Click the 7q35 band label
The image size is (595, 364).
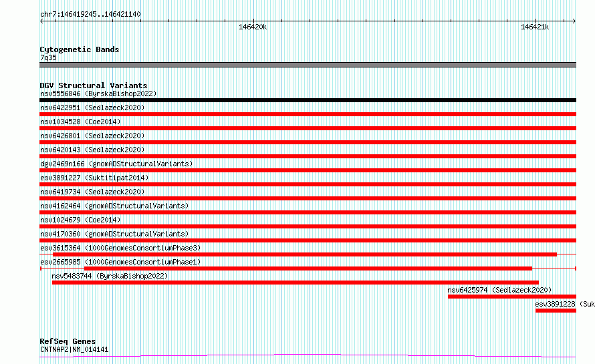click(x=48, y=57)
